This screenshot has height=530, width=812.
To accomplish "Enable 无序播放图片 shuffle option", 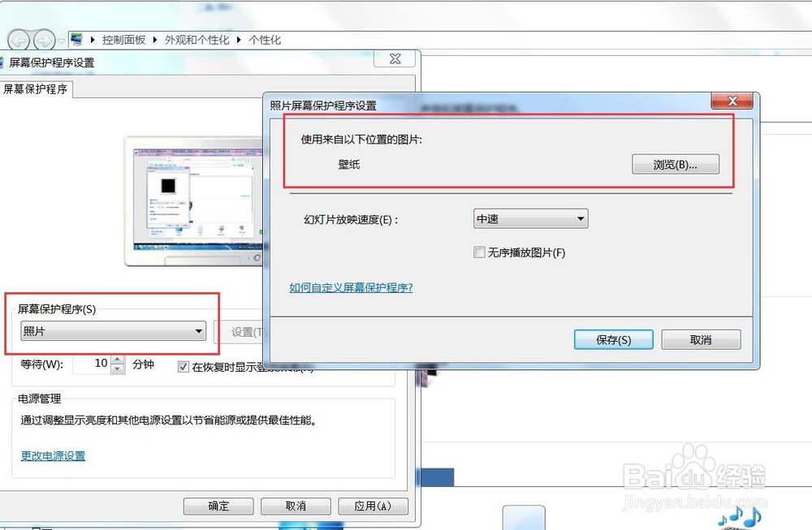I will [479, 252].
